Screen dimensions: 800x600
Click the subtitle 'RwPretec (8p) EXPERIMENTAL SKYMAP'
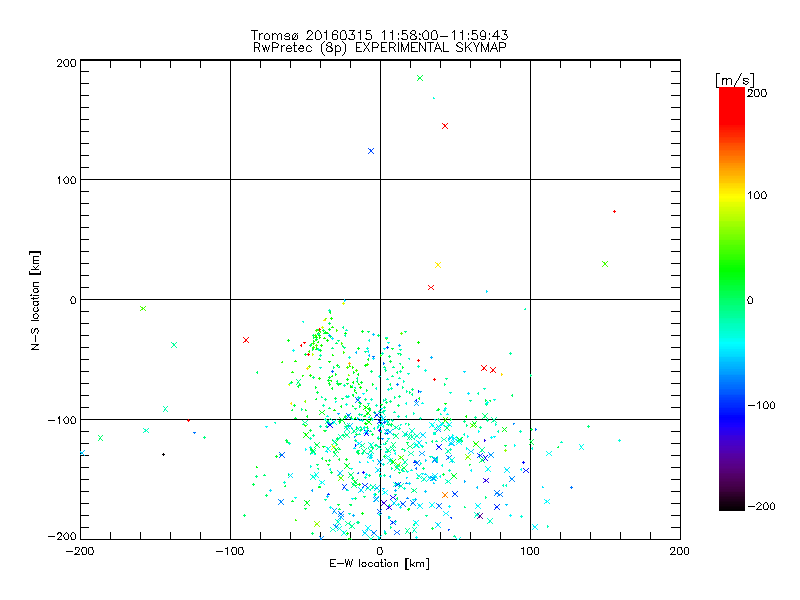pos(380,48)
